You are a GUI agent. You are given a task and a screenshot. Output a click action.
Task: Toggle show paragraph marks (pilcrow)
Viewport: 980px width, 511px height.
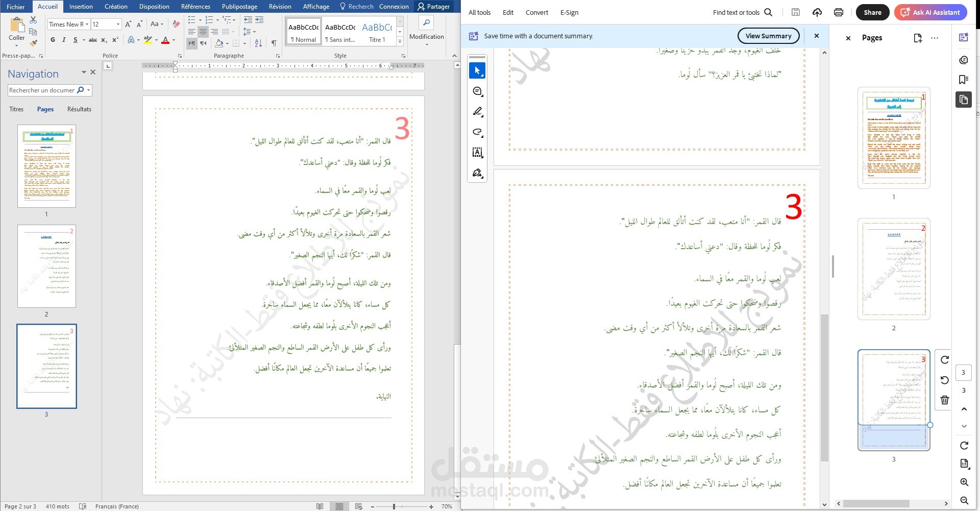click(274, 43)
